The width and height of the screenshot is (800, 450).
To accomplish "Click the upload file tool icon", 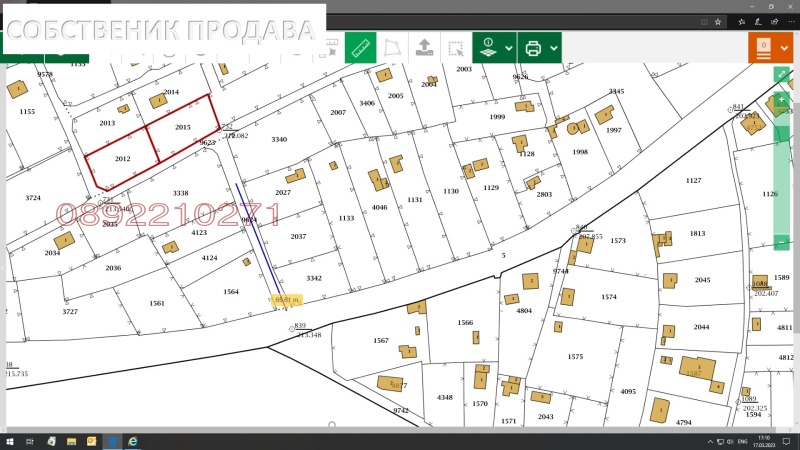I will (424, 48).
